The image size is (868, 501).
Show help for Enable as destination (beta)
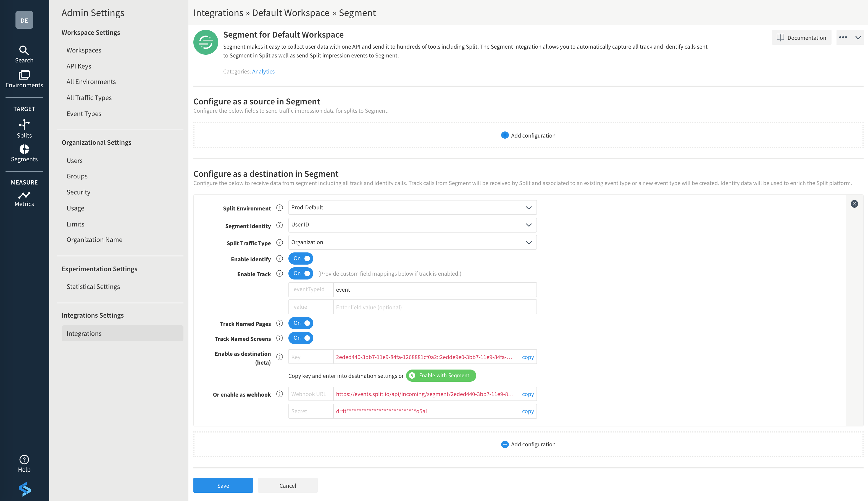click(280, 357)
